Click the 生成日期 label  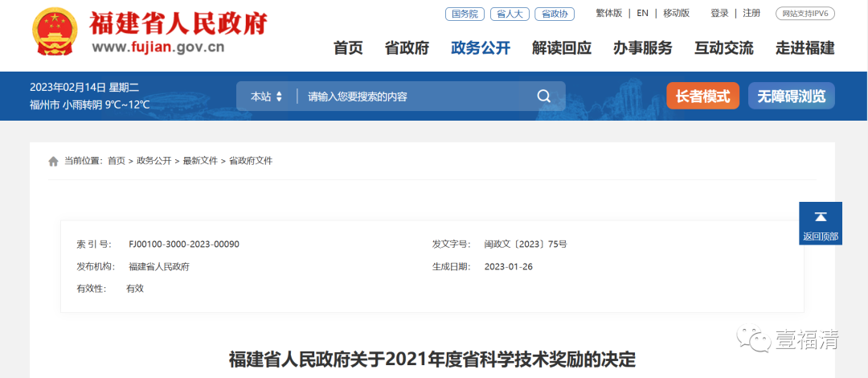point(451,266)
